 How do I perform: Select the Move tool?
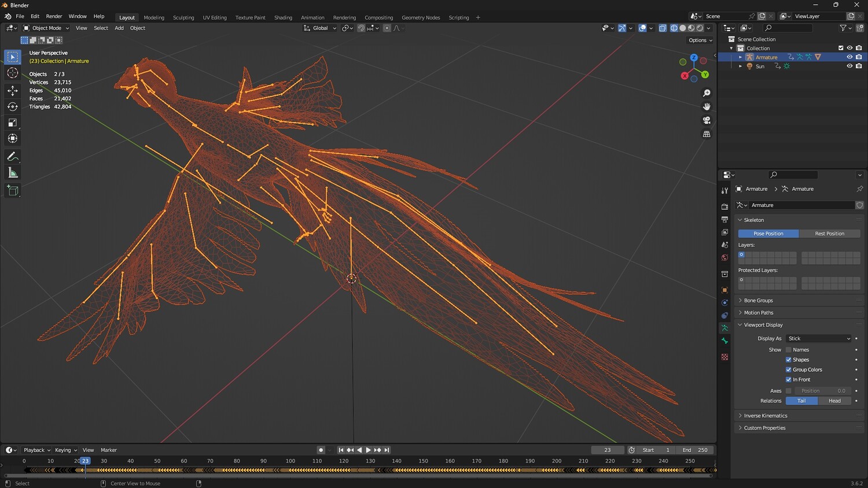click(12, 90)
